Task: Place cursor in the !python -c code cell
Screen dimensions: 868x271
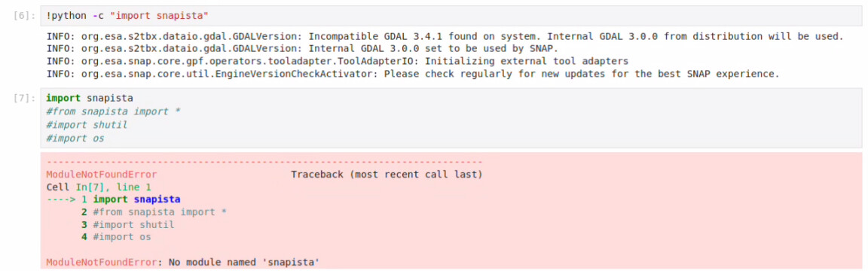Action: tap(451, 16)
